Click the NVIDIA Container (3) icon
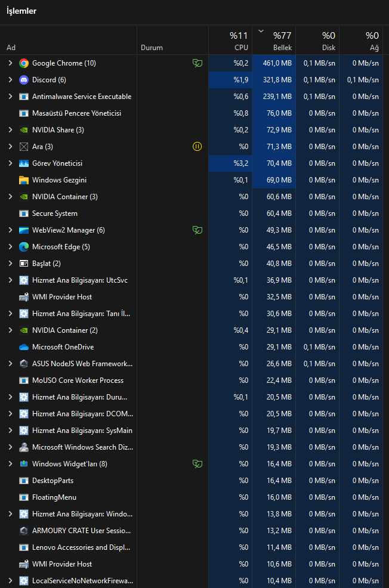Image resolution: width=389 pixels, height=588 pixels. 24,197
